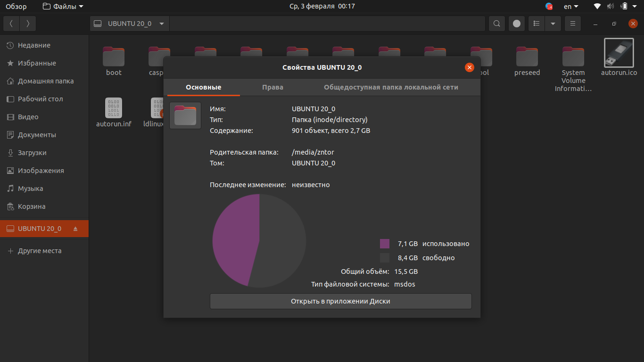This screenshot has width=644, height=362.
Task: Click the back navigation arrow
Action: 11,24
